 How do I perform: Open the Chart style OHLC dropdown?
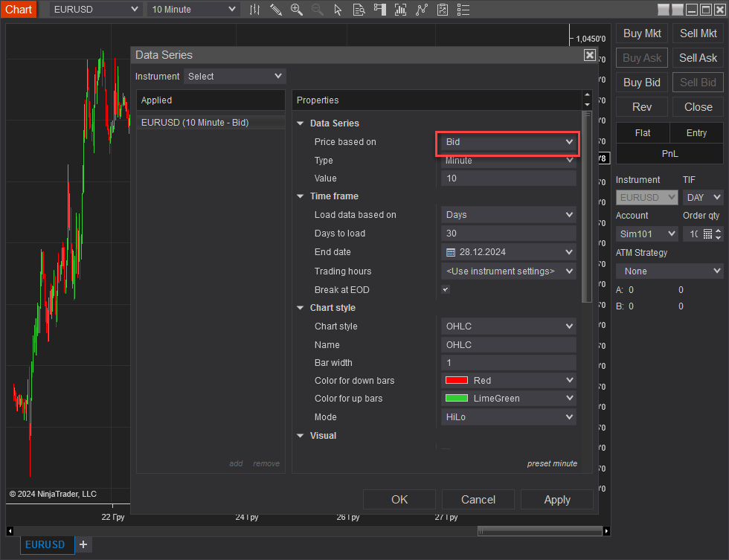click(508, 326)
